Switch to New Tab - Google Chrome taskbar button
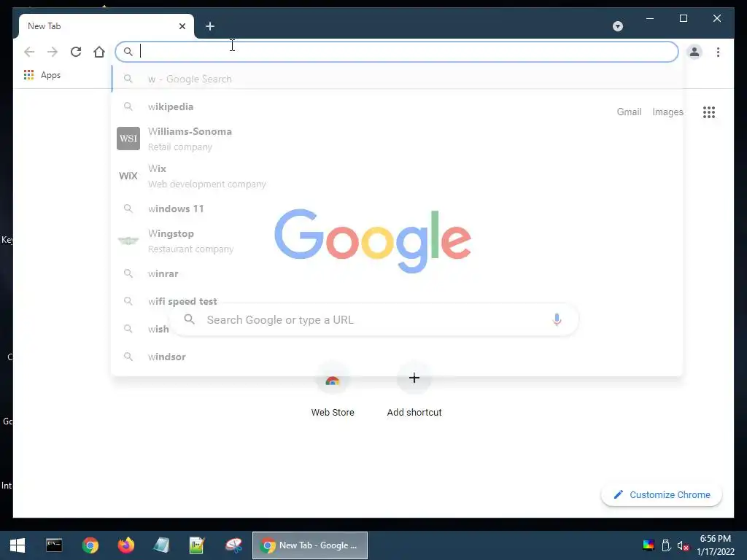This screenshot has width=747, height=560. tap(309, 545)
